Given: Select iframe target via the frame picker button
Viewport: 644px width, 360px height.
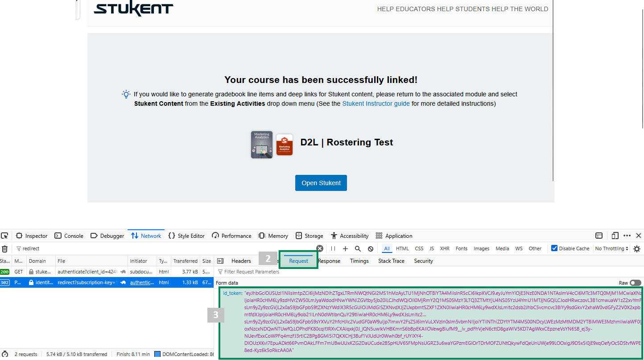Looking at the screenshot, I should pyautogui.click(x=599, y=236).
